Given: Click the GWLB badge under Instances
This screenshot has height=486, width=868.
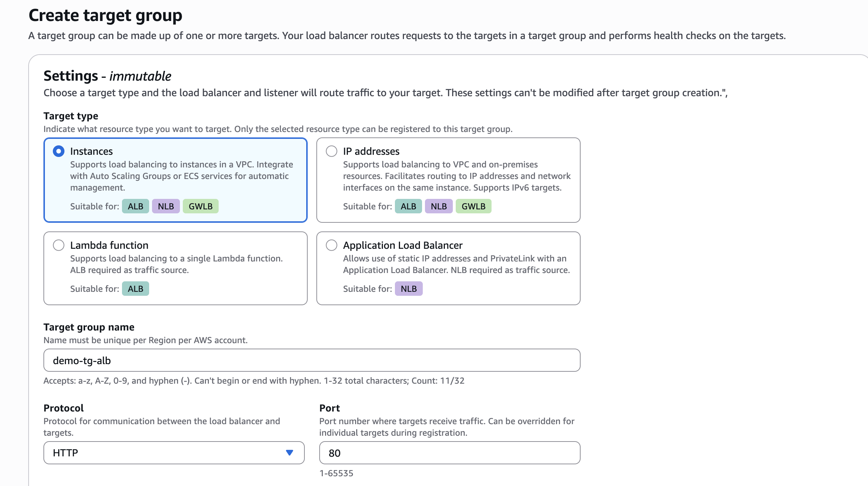Looking at the screenshot, I should coord(201,206).
